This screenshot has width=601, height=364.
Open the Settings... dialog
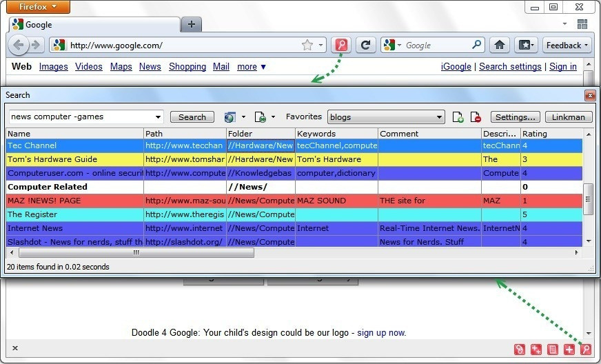(515, 117)
